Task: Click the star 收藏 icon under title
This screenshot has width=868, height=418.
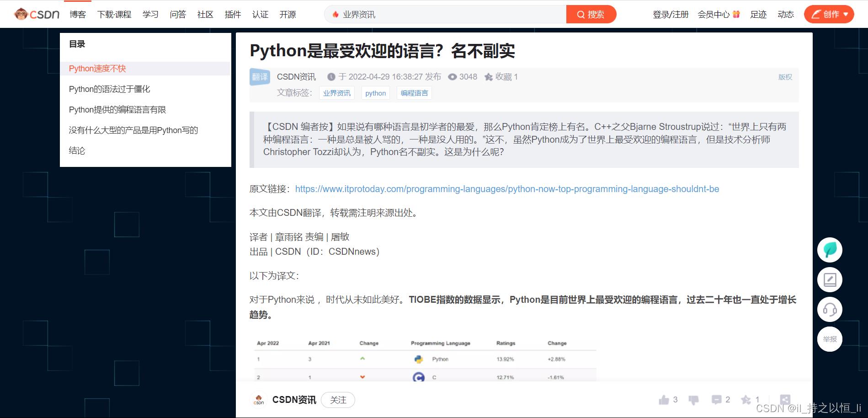Action: 489,77
